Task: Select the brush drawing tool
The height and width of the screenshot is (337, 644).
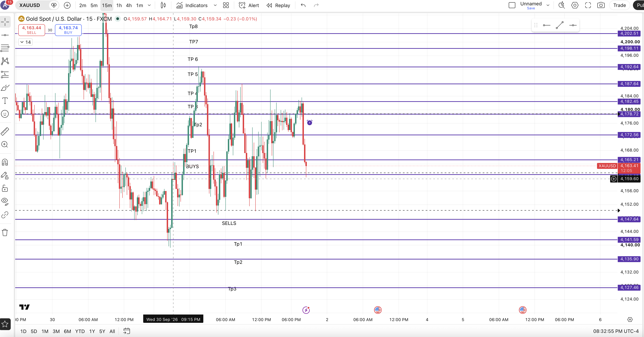Action: (x=5, y=88)
